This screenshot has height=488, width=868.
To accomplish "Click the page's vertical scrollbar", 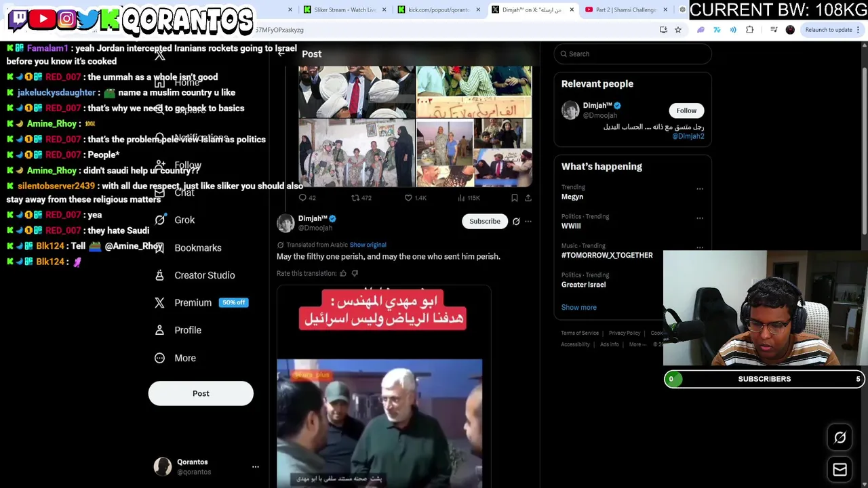I will click(x=864, y=152).
